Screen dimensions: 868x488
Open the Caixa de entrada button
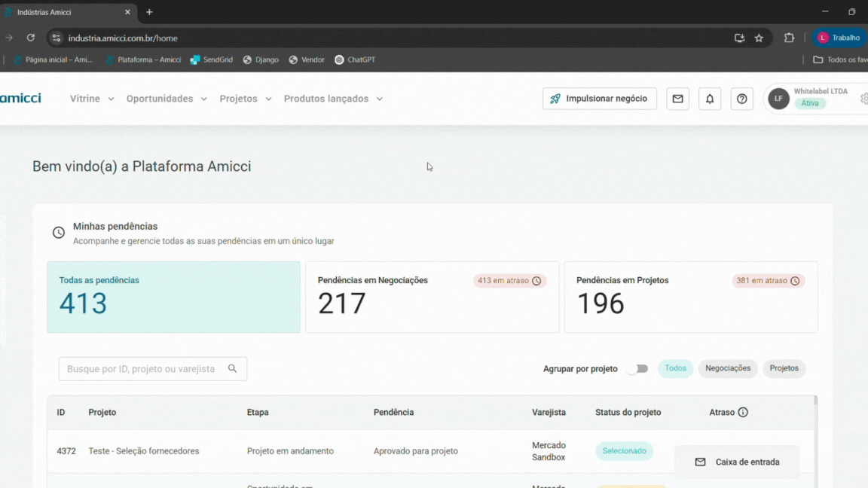pos(737,462)
